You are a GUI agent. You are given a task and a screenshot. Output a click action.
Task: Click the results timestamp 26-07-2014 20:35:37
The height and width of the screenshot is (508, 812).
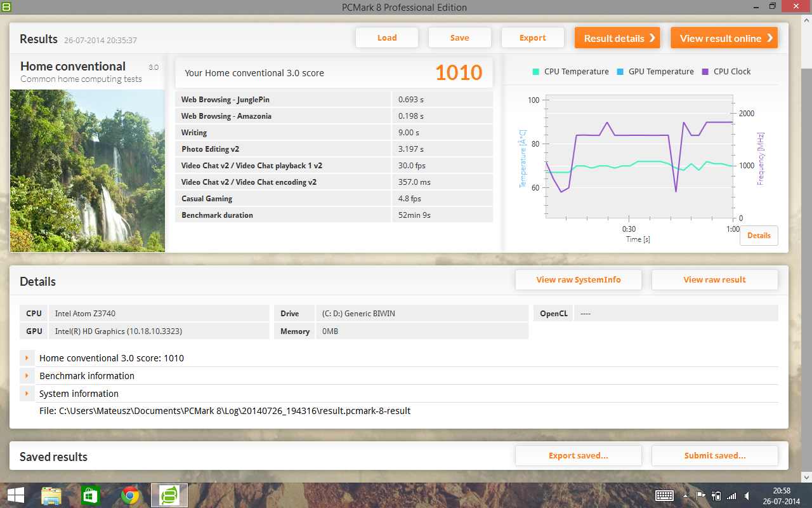[x=100, y=40]
